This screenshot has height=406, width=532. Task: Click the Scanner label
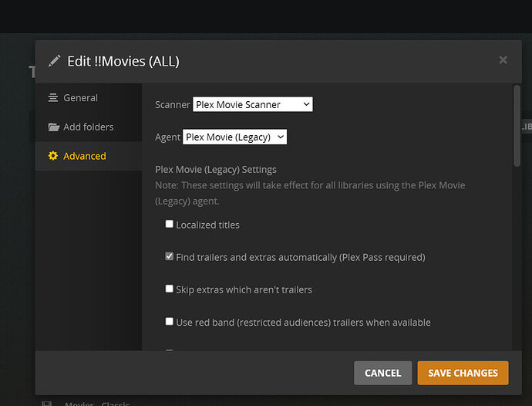(x=173, y=105)
